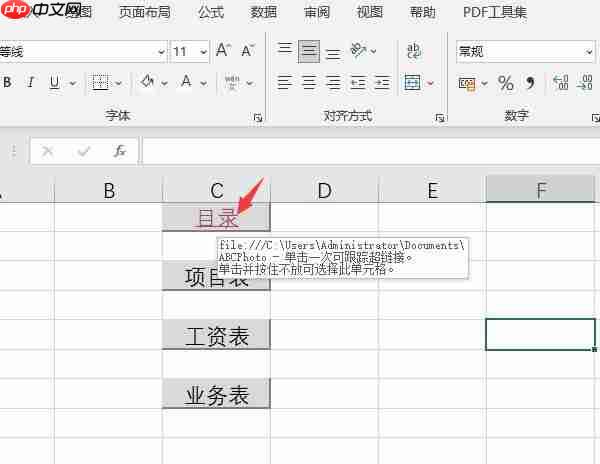600x464 pixels.
Task: Open 字体 group dialog launcher
Action: pyautogui.click(x=258, y=117)
